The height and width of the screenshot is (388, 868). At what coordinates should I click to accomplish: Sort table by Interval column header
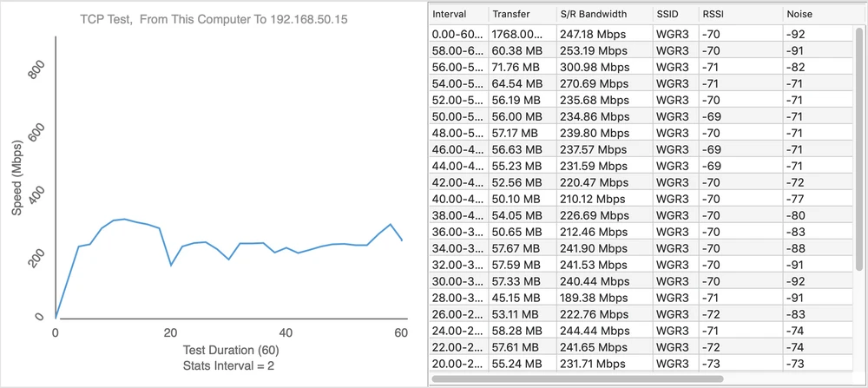click(x=456, y=15)
